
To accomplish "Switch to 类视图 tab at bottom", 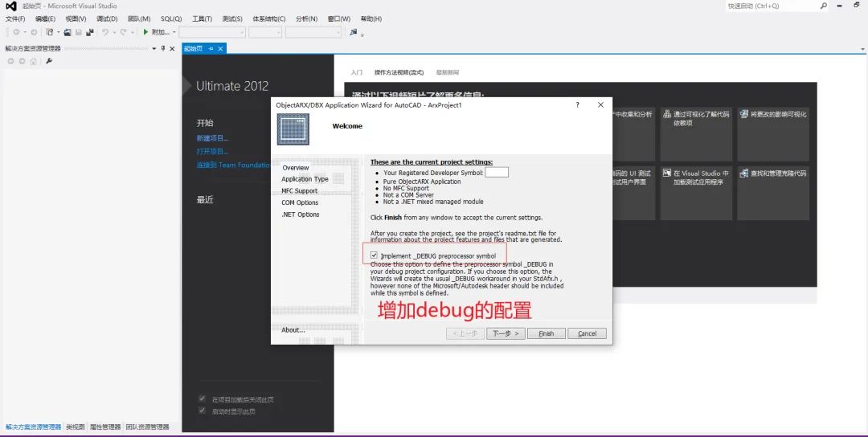I will [x=76, y=427].
